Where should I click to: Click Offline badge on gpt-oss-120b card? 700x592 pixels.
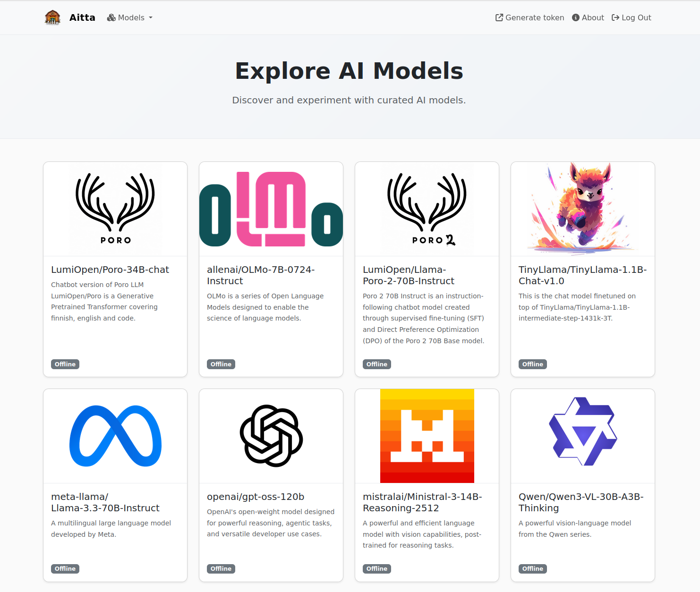click(221, 568)
